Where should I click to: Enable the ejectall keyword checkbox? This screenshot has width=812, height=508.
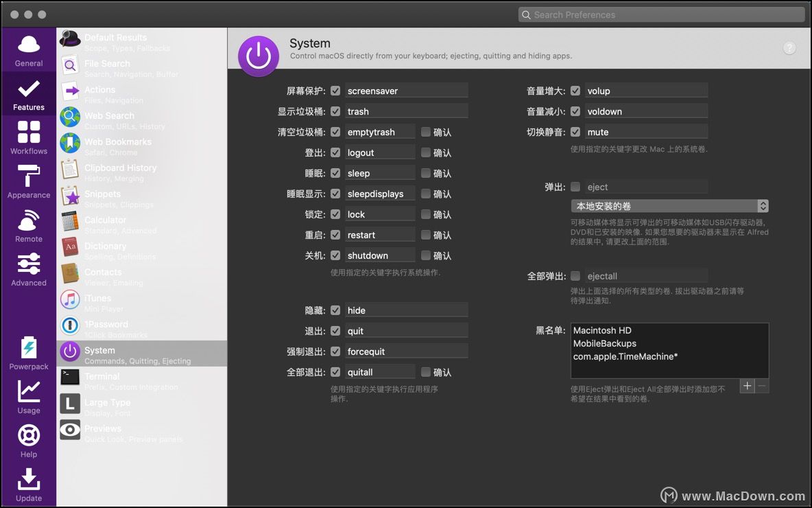(575, 276)
